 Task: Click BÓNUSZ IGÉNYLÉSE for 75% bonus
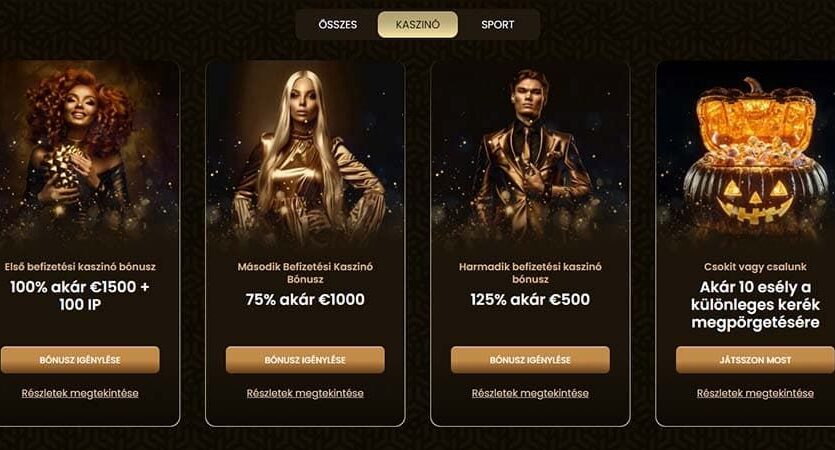tap(305, 360)
